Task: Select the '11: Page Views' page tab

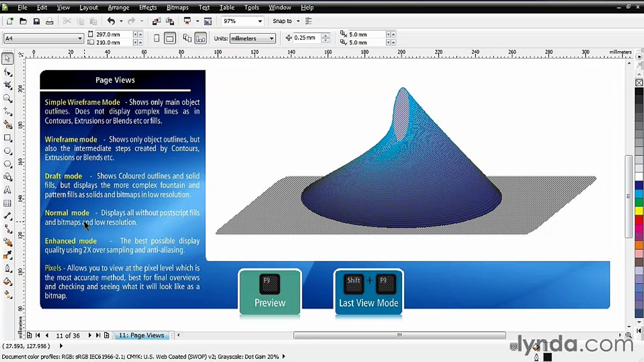Action: (x=141, y=335)
